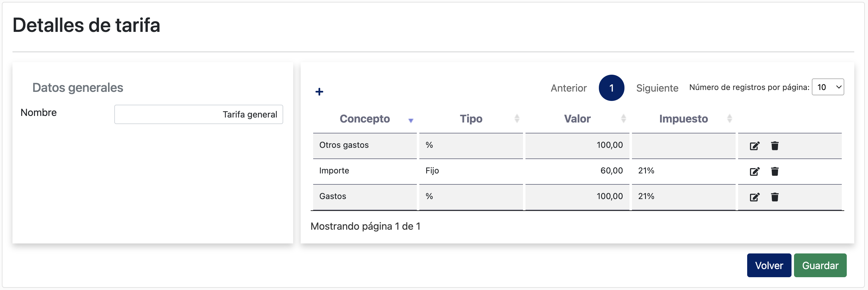Edit the Otros gastos row
Viewport: 868px width, 290px height.
point(754,146)
